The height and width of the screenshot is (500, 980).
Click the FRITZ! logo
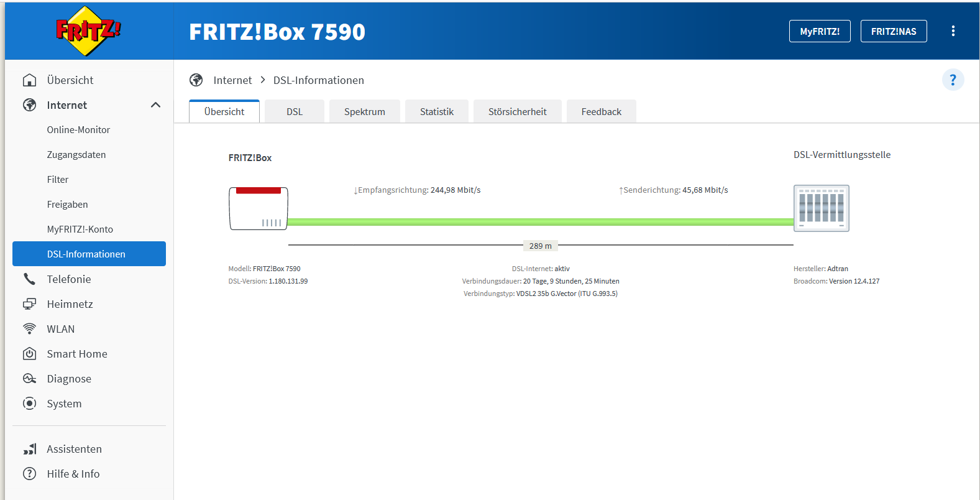click(89, 31)
